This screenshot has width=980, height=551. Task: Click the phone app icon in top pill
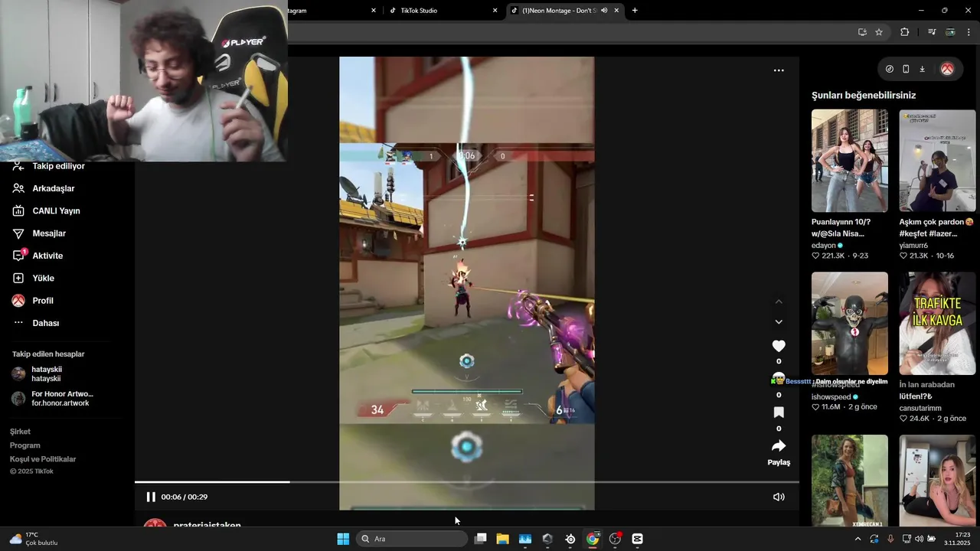coord(906,69)
